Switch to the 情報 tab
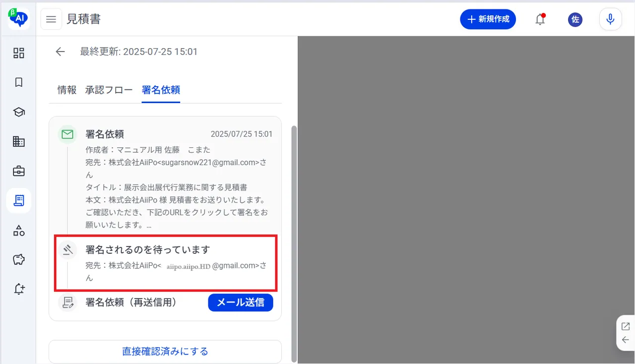Image resolution: width=635 pixels, height=364 pixels. [67, 90]
